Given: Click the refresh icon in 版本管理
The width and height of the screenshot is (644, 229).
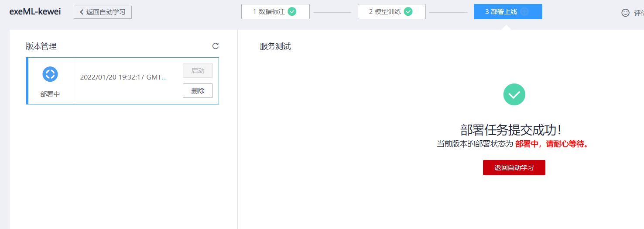Looking at the screenshot, I should pos(215,46).
